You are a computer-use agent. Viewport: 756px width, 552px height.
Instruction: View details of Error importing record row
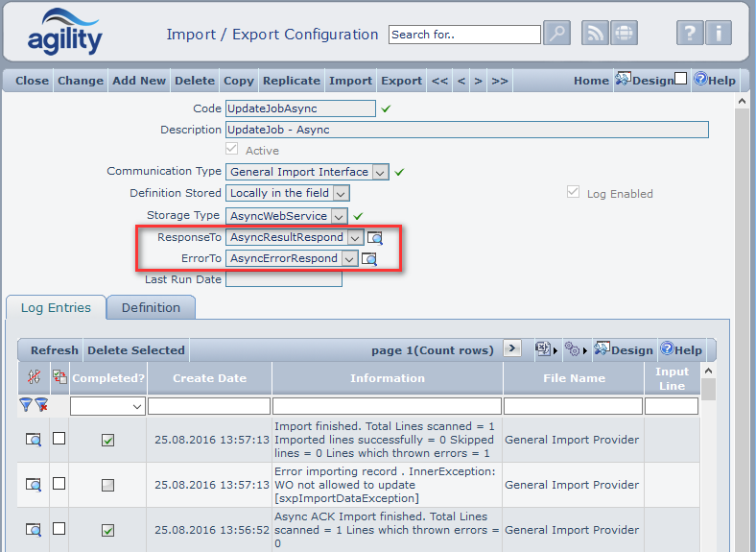(34, 484)
